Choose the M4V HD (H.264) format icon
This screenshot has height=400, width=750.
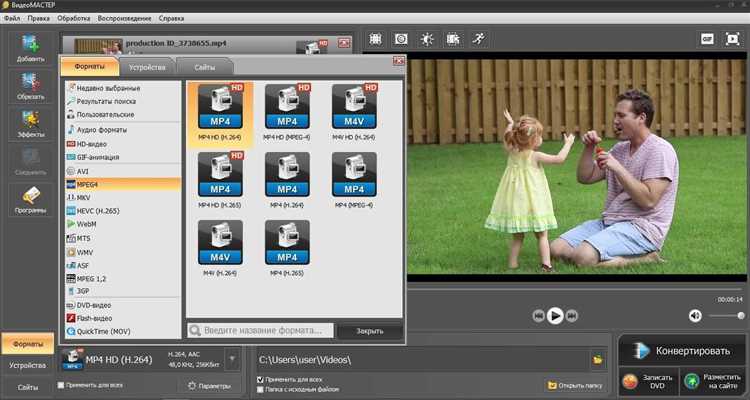coord(353,107)
